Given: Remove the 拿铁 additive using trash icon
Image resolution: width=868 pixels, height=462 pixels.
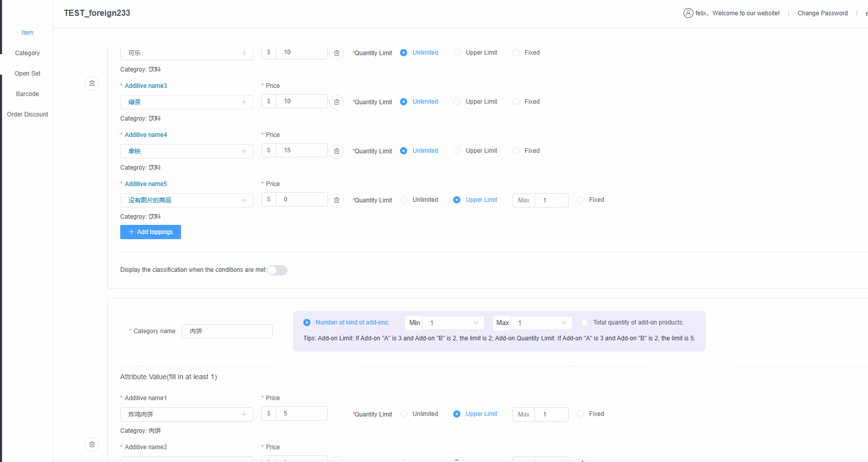Looking at the screenshot, I should [x=337, y=151].
